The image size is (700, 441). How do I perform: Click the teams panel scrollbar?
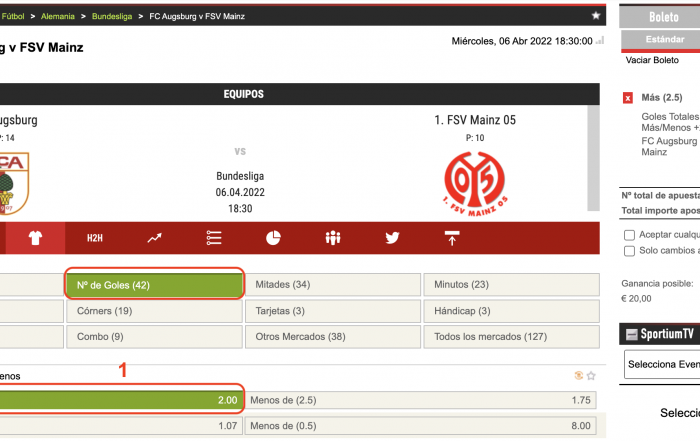[593, 158]
